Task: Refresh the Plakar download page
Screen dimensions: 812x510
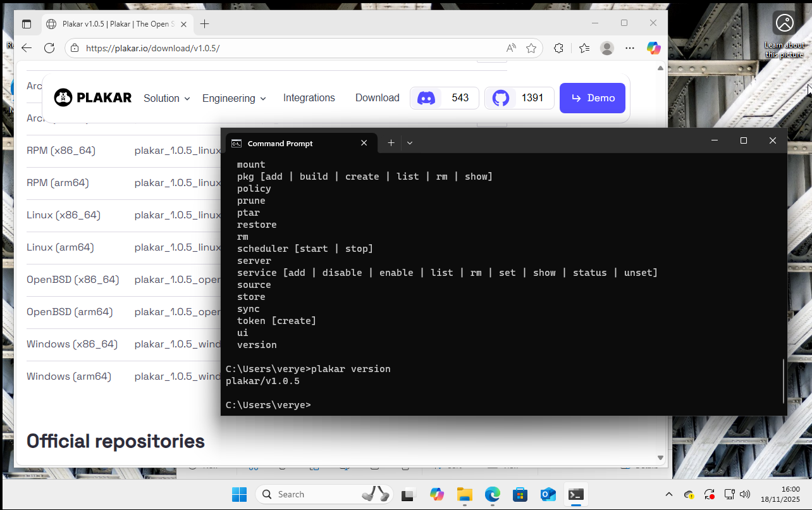Action: (49, 48)
